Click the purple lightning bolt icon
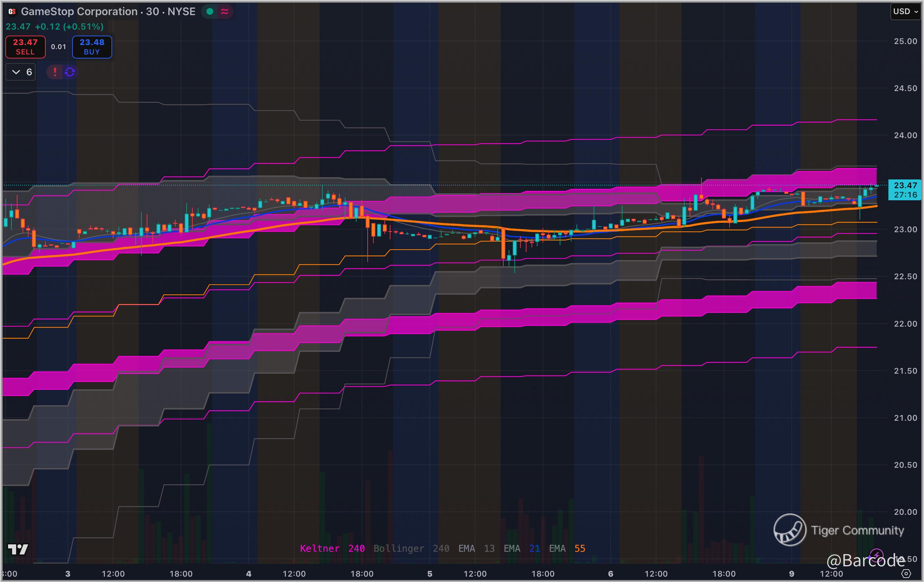 (876, 555)
